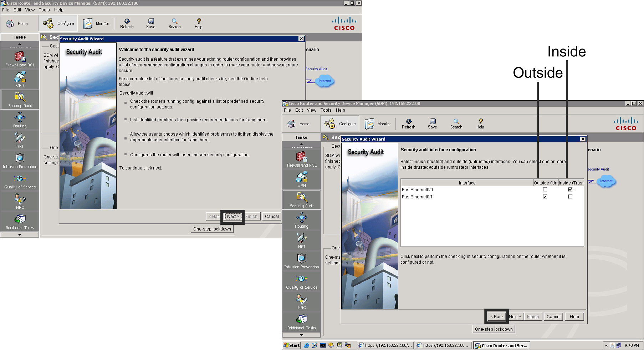Open Routing task in front SDM window

coord(302,220)
